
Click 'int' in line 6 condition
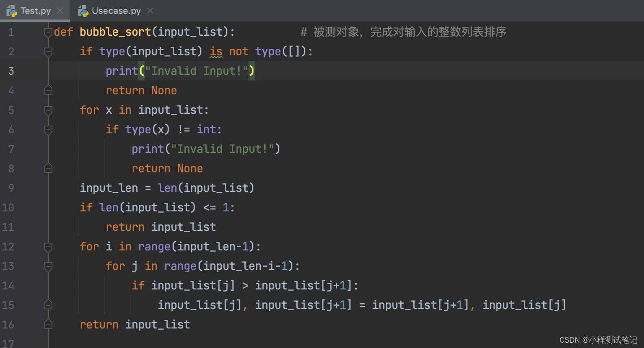point(206,130)
